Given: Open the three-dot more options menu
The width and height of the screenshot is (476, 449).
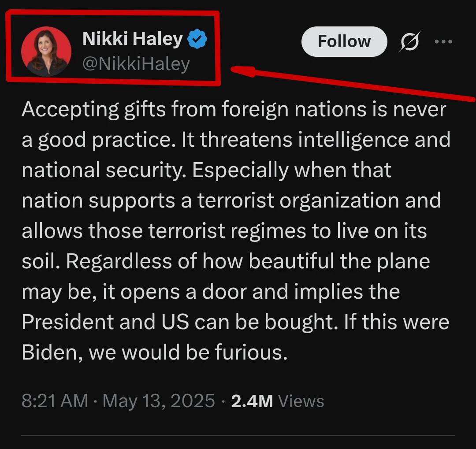Looking at the screenshot, I should point(443,41).
